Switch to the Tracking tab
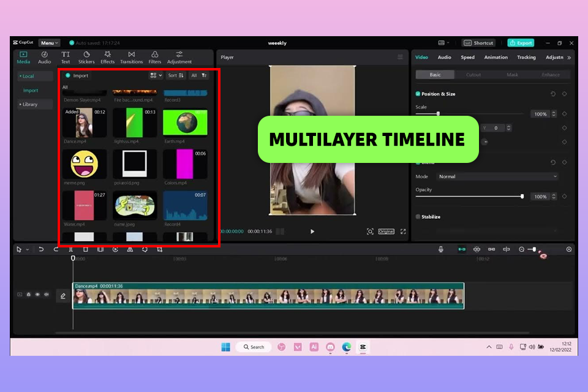 (526, 57)
